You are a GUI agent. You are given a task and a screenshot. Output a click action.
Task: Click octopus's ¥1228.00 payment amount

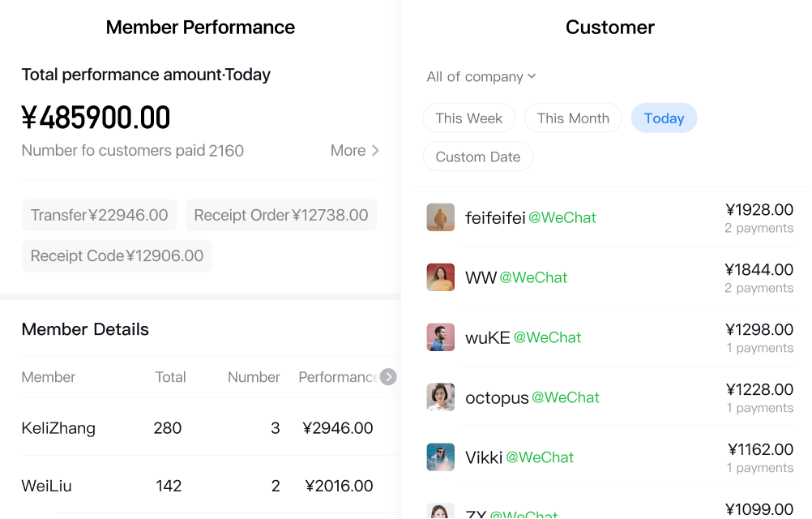759,390
